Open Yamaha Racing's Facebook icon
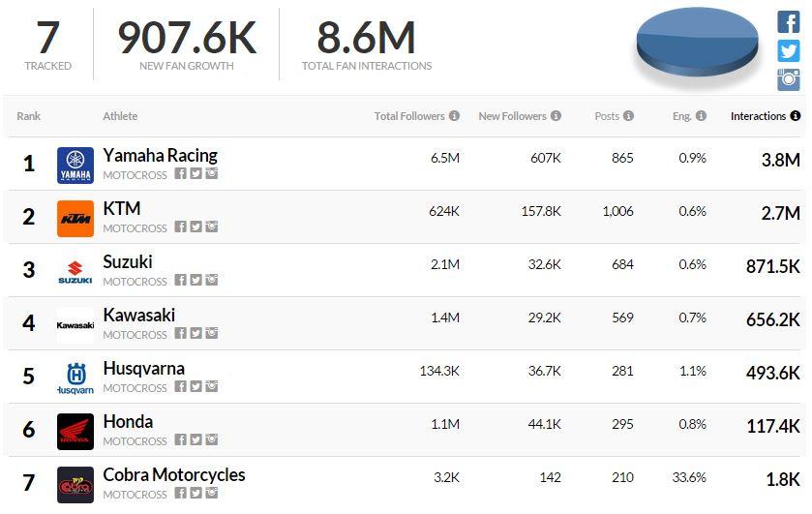Viewport: 812px width, 514px height. pos(180,174)
